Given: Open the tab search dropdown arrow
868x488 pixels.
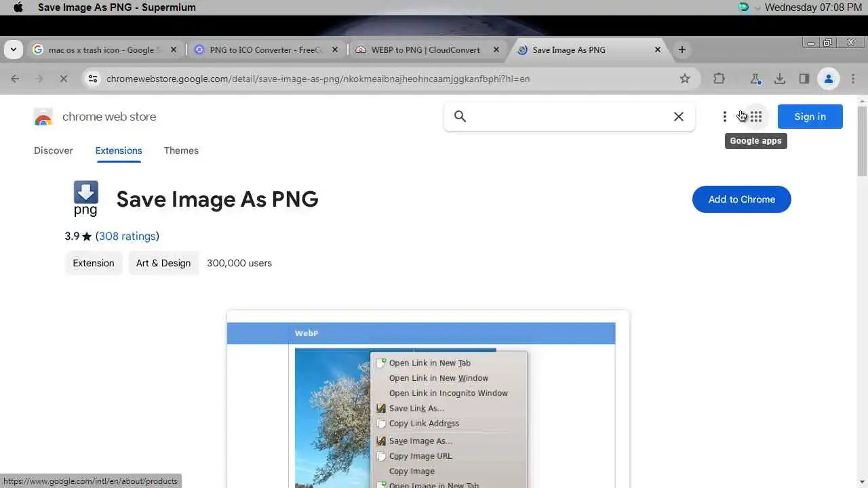Looking at the screenshot, I should (x=14, y=49).
